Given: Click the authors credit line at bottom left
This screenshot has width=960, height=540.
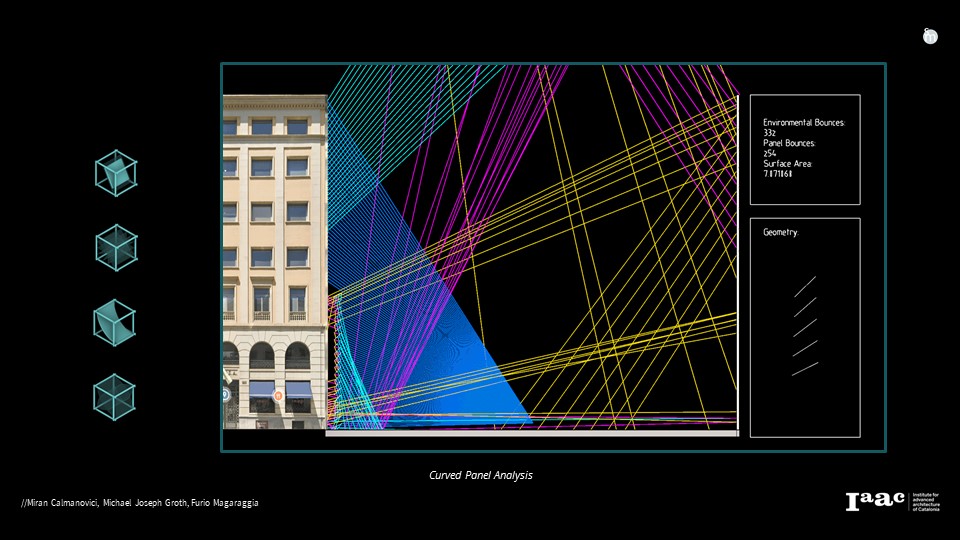Looking at the screenshot, I should [140, 502].
